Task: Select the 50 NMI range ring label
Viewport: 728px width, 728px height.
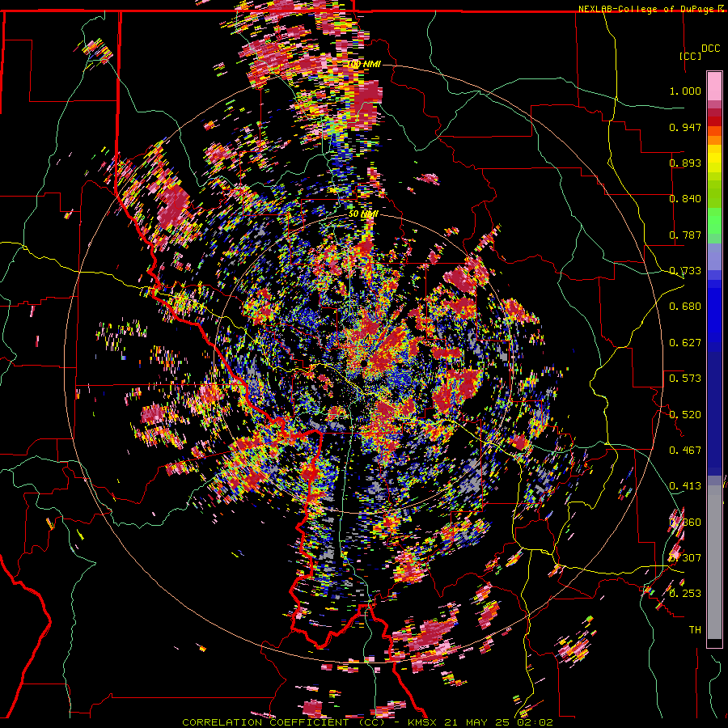Action: [x=363, y=214]
